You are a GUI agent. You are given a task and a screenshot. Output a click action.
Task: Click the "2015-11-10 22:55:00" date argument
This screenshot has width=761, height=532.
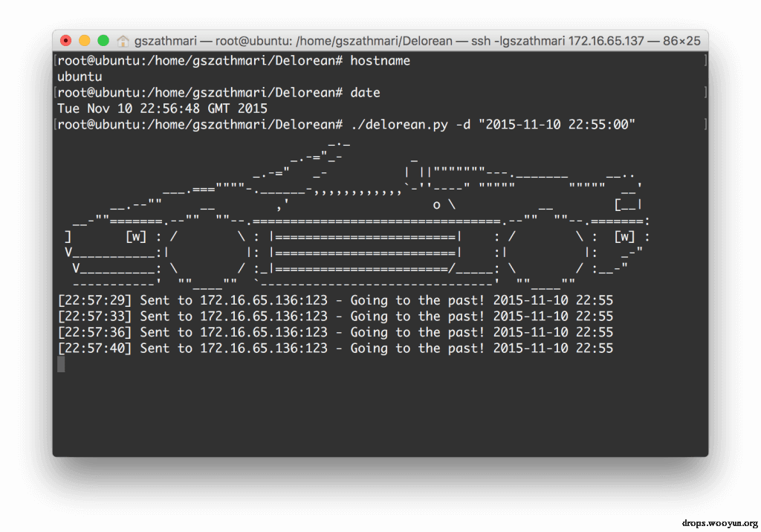point(557,125)
